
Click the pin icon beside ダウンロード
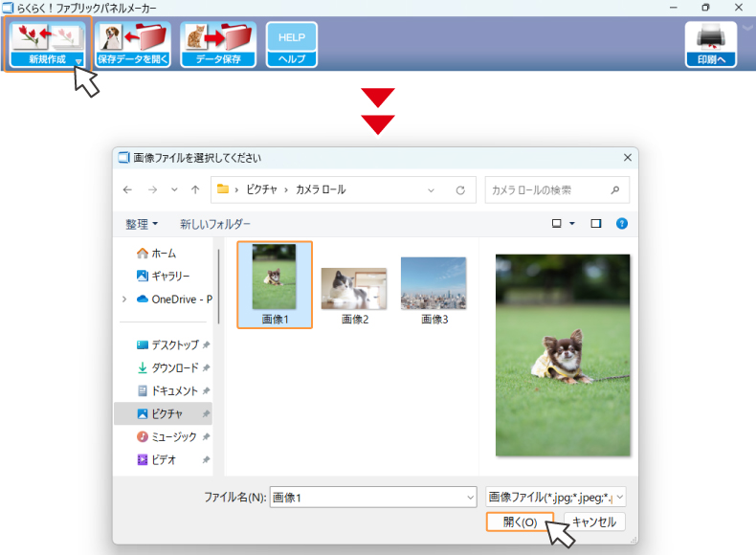coord(207,367)
